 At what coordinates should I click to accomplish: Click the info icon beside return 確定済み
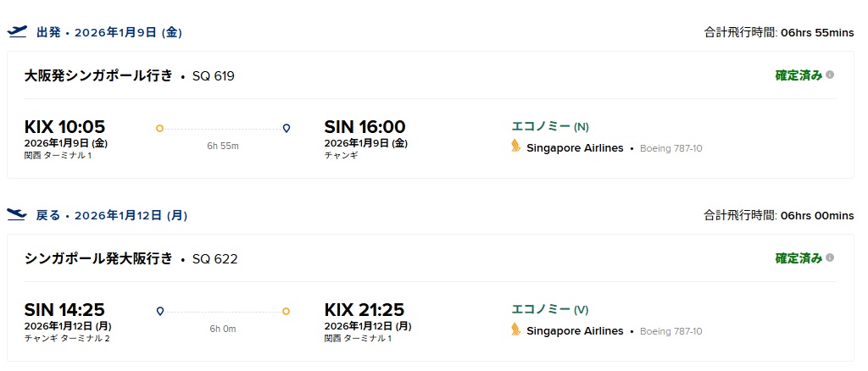[830, 257]
